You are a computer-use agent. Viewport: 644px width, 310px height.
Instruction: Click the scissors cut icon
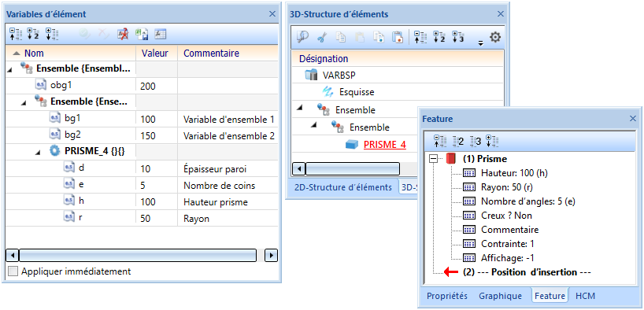[322, 37]
